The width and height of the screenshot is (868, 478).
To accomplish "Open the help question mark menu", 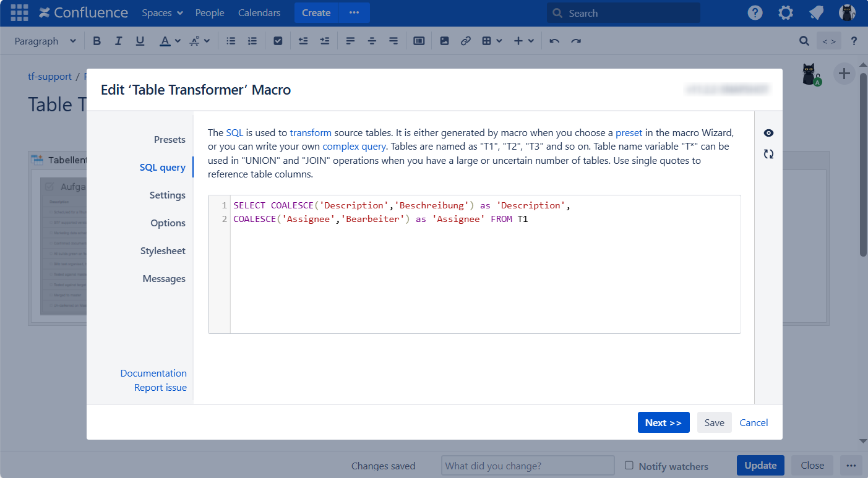I will coord(755,13).
